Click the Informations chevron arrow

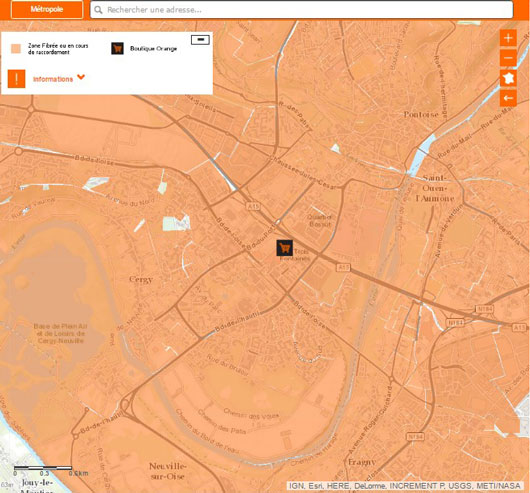(x=81, y=77)
